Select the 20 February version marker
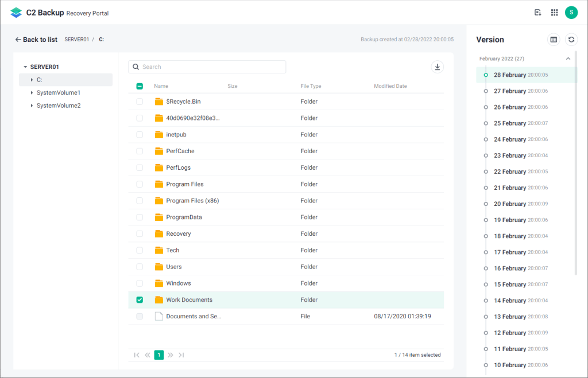588x378 pixels. point(486,204)
